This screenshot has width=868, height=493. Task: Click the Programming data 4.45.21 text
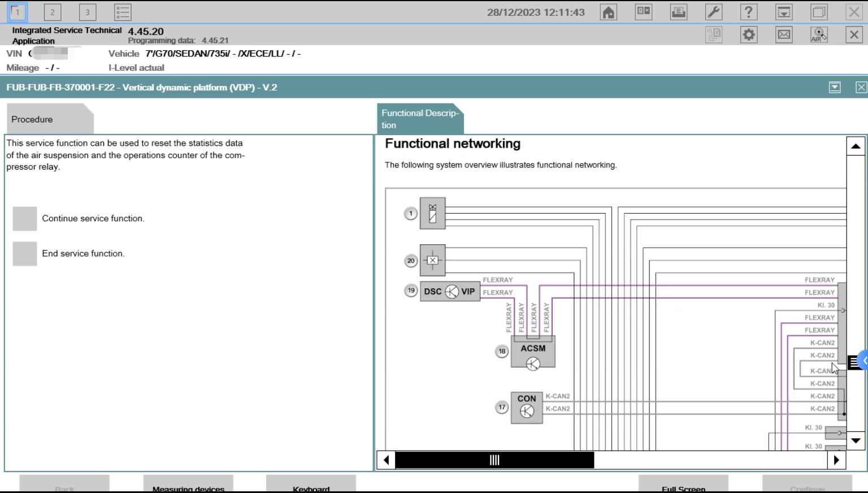(x=178, y=41)
